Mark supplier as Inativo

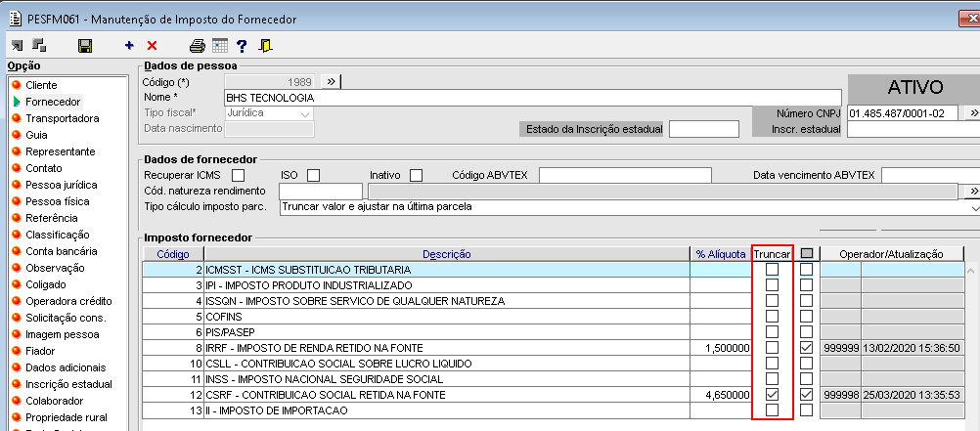pos(416,176)
